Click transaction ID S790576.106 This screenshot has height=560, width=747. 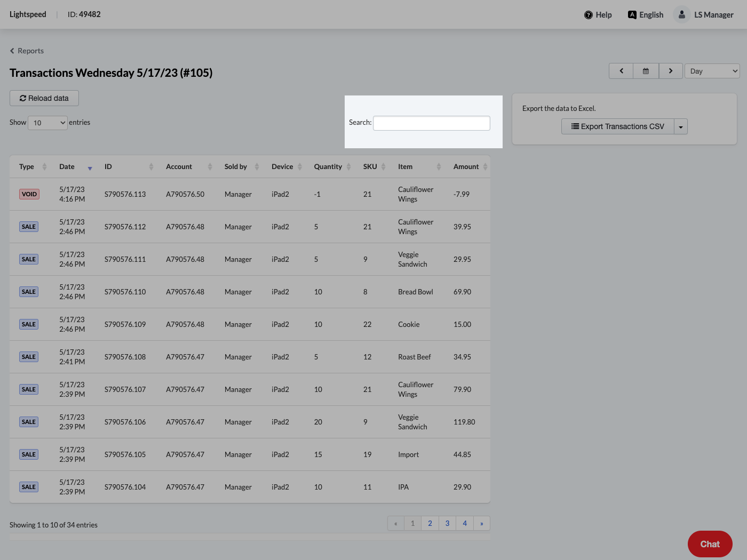(x=125, y=422)
